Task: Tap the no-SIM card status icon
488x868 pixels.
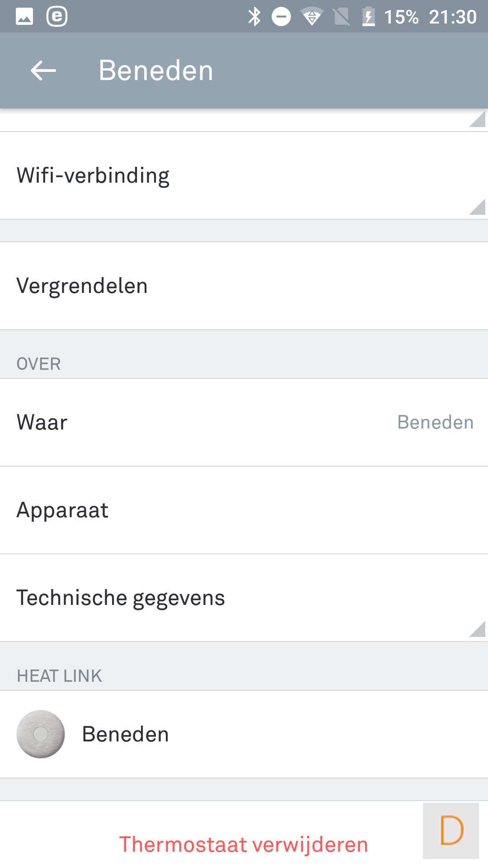Action: 342,17
